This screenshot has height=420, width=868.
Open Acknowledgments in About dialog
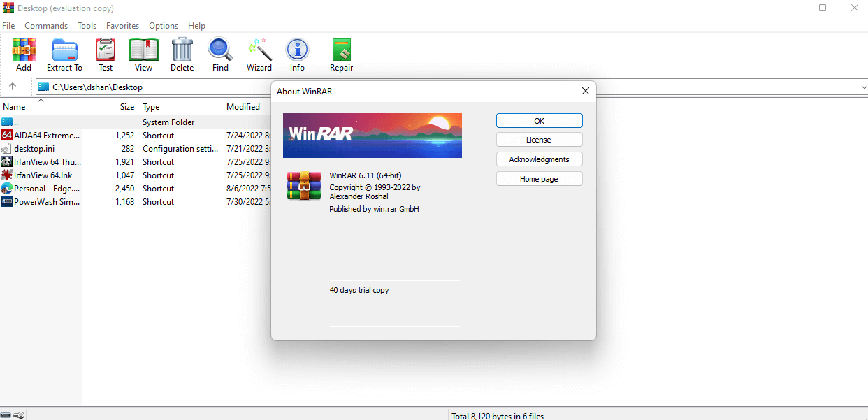point(539,159)
